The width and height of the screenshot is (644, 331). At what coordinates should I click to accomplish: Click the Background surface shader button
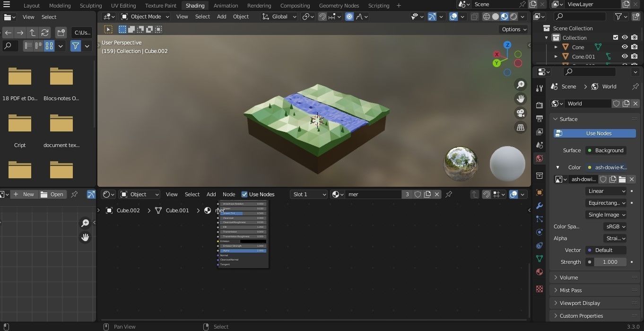[606, 150]
